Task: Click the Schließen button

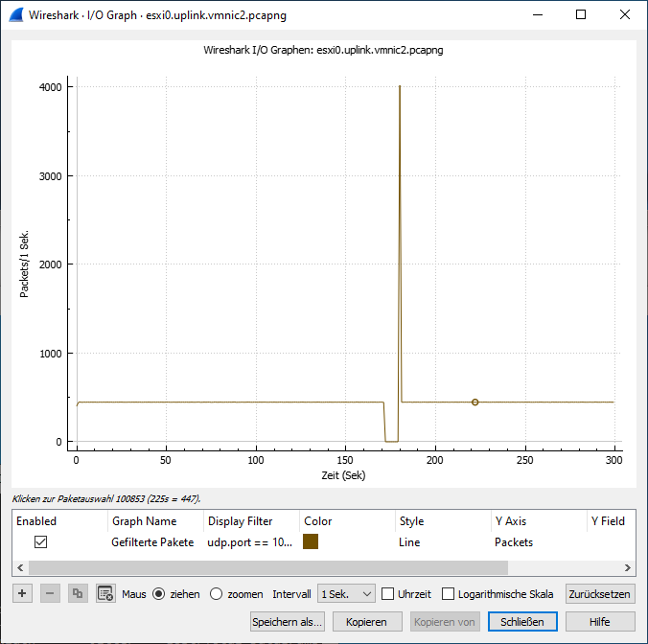Action: (522, 622)
